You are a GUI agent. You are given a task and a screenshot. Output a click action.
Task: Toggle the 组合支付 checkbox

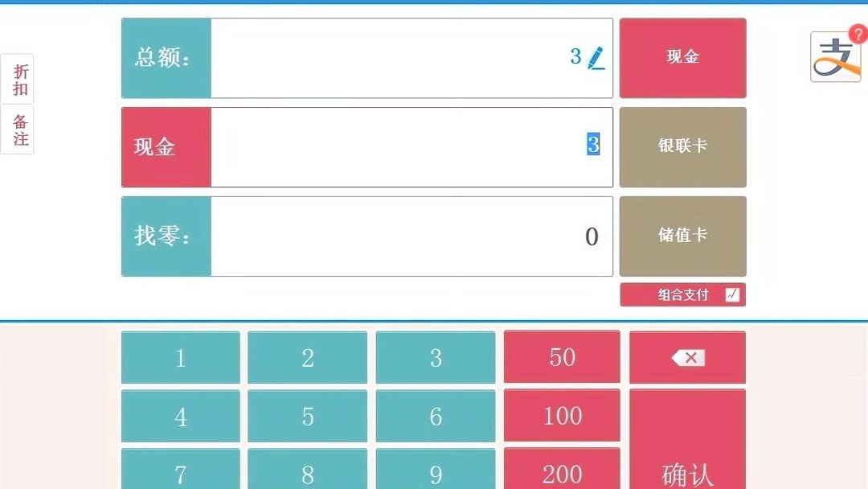(x=732, y=294)
